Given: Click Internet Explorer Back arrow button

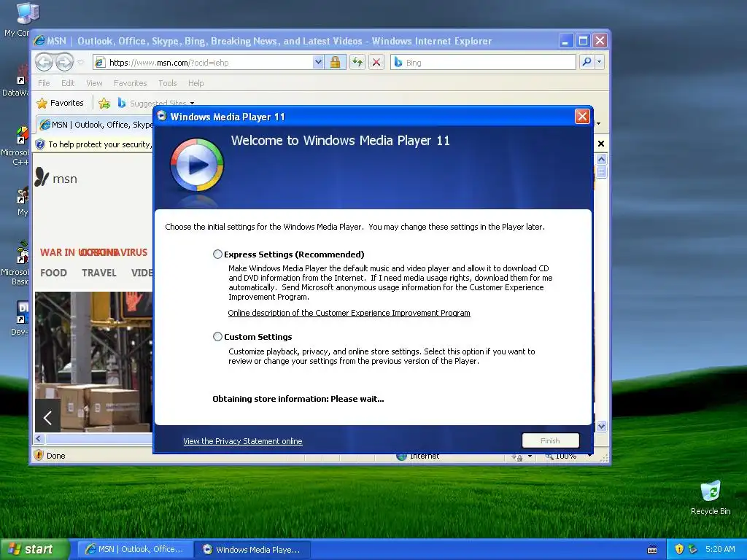Looking at the screenshot, I should (x=44, y=62).
